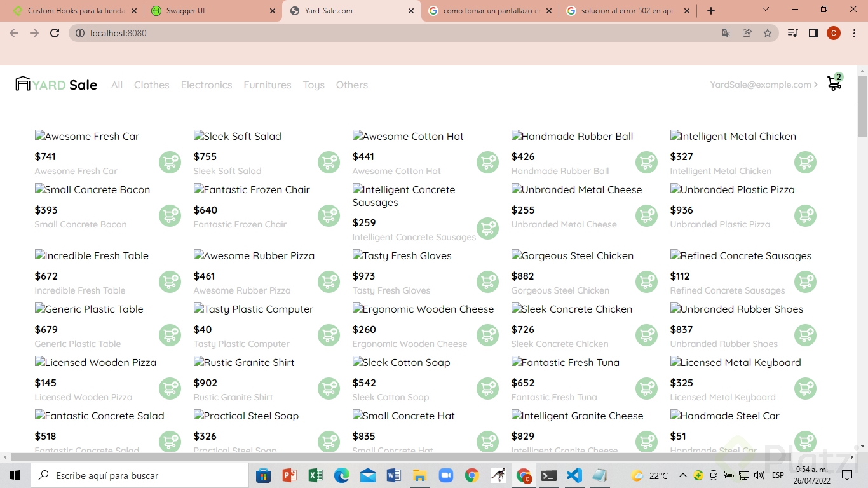Screen dimensions: 868x488
Task: Filter products by Electronics
Action: 207,85
